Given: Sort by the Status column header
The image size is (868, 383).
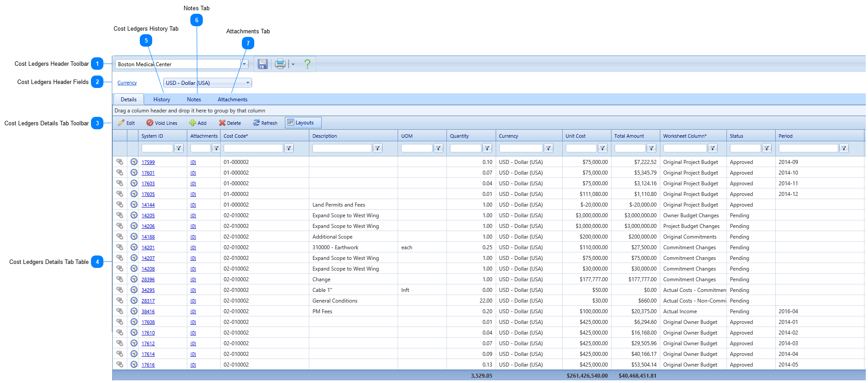Looking at the screenshot, I should tap(736, 136).
